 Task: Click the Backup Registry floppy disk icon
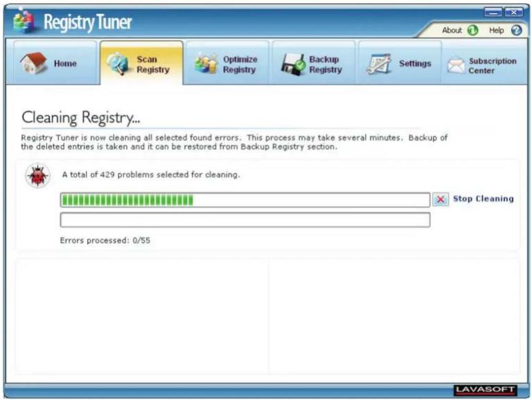293,64
